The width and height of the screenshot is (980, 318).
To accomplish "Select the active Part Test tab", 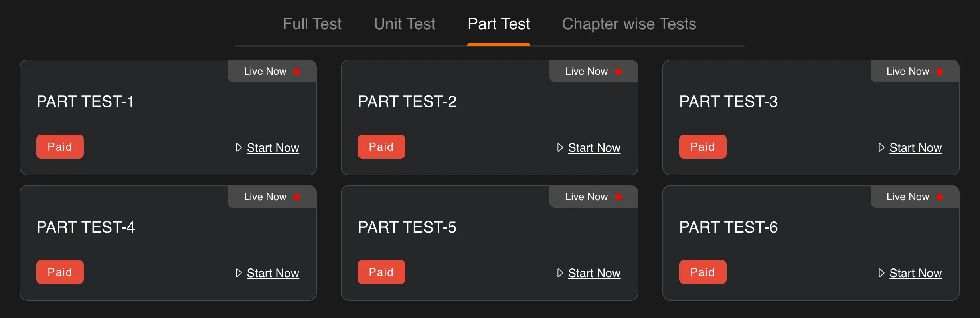I will coord(498,24).
